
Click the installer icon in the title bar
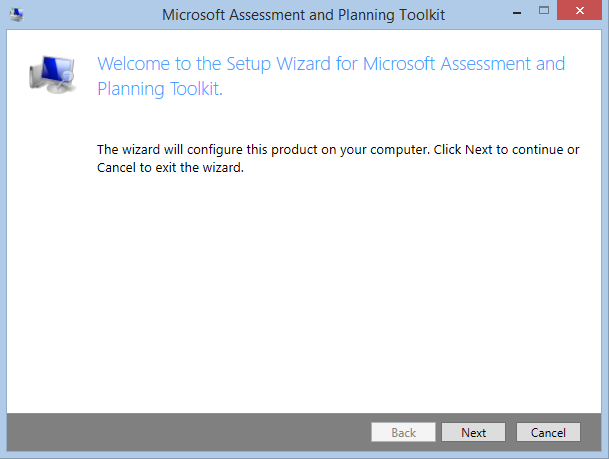[x=16, y=14]
